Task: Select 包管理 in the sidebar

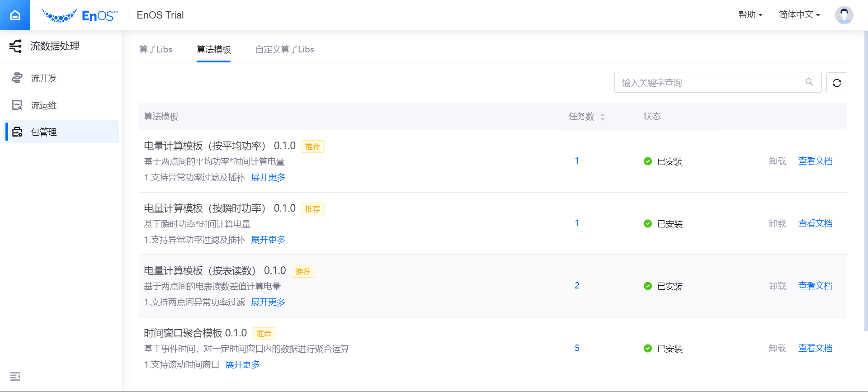Action: click(43, 132)
